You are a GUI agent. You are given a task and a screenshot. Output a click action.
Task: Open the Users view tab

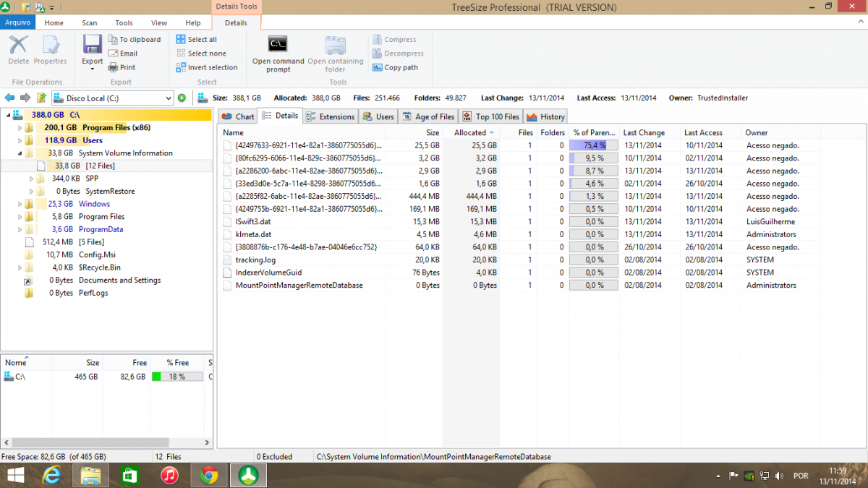pos(378,116)
